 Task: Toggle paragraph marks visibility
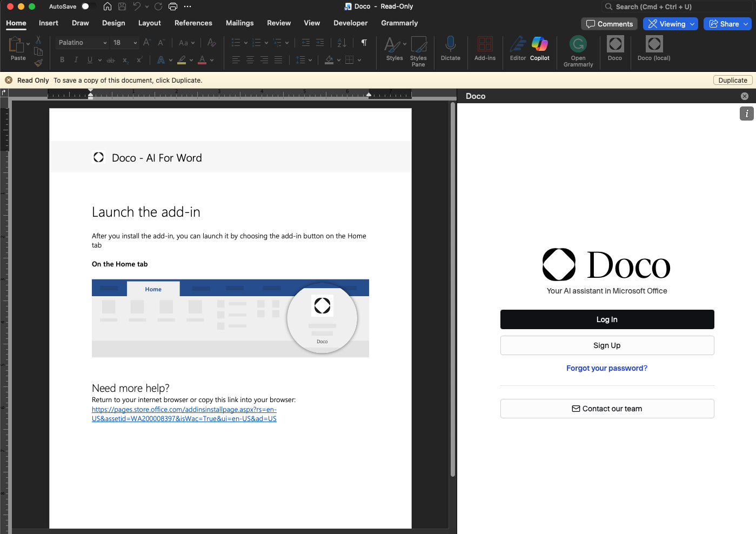364,42
